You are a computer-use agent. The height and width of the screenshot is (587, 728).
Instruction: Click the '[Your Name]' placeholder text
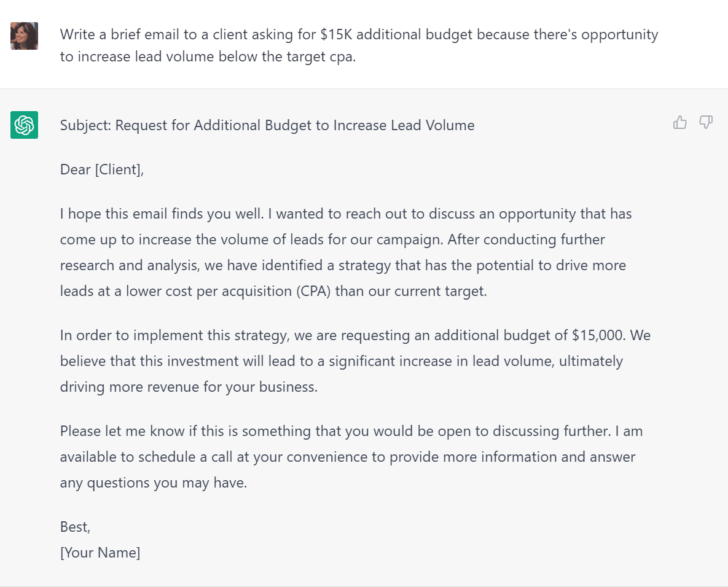point(100,552)
